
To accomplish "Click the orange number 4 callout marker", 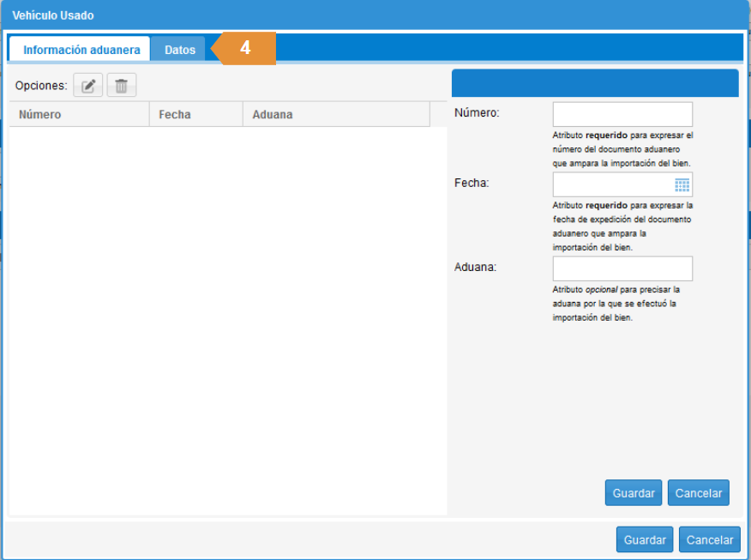I will point(245,49).
